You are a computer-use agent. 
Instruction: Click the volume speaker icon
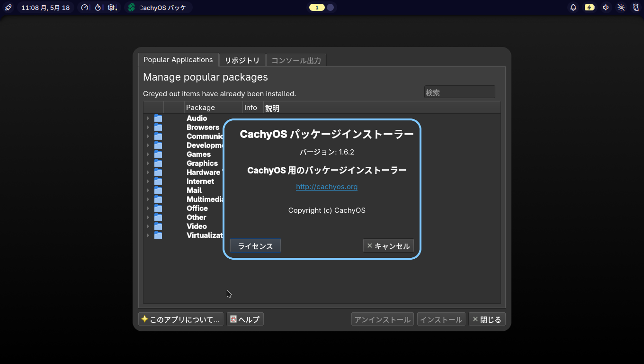point(606,8)
